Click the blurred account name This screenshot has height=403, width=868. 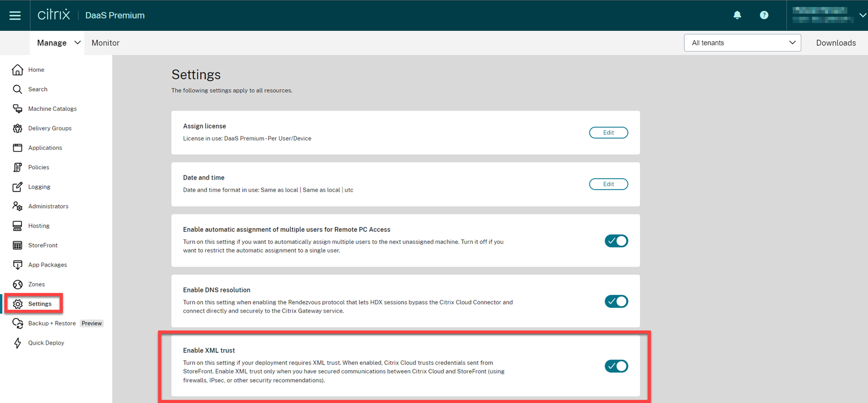[x=823, y=15]
